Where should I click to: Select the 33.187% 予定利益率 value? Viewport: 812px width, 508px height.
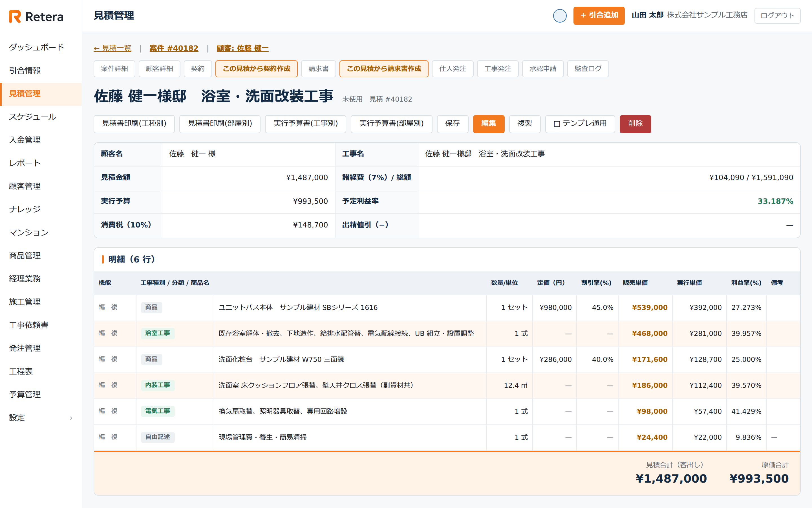(x=775, y=201)
